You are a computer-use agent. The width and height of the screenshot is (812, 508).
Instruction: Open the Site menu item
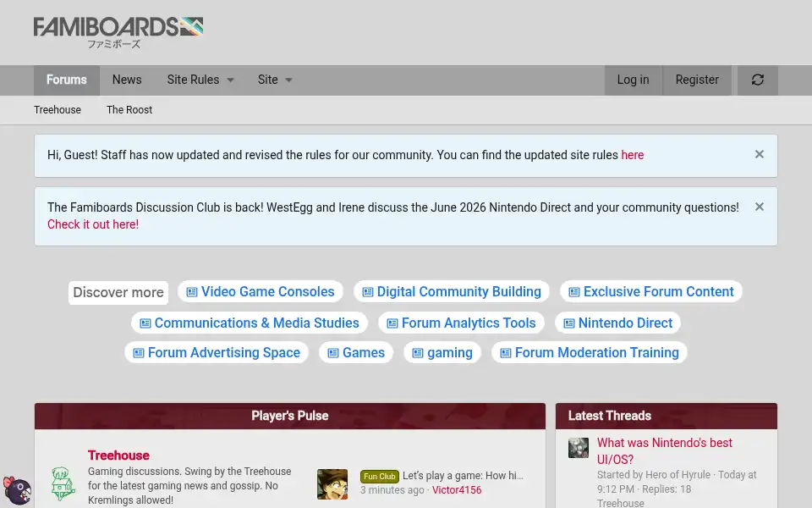268,80
